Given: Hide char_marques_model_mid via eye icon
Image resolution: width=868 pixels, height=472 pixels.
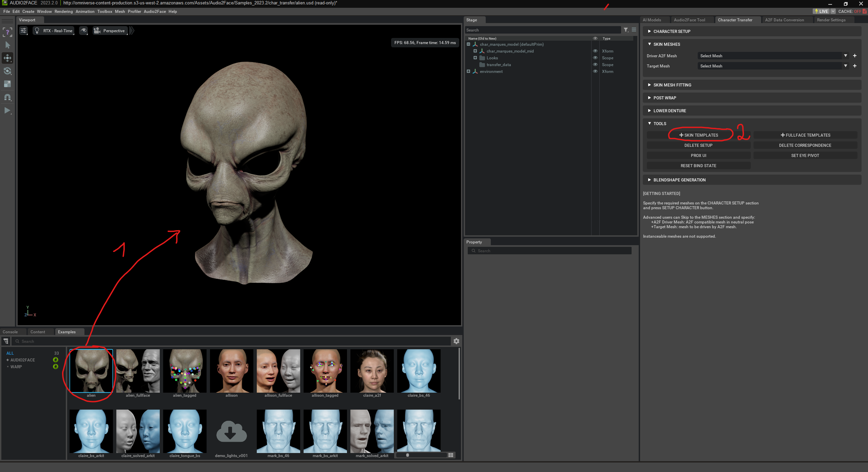Looking at the screenshot, I should pos(595,51).
